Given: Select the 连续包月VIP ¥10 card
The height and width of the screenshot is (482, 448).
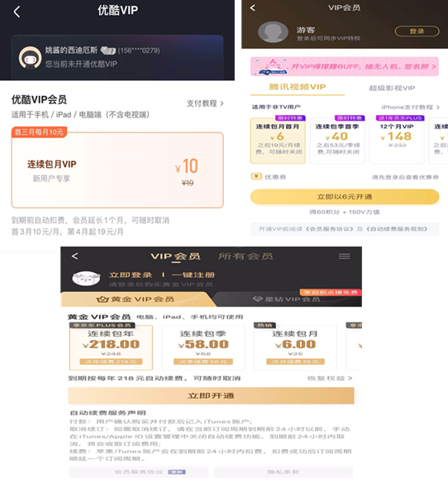Looking at the screenshot, I should point(117,170).
